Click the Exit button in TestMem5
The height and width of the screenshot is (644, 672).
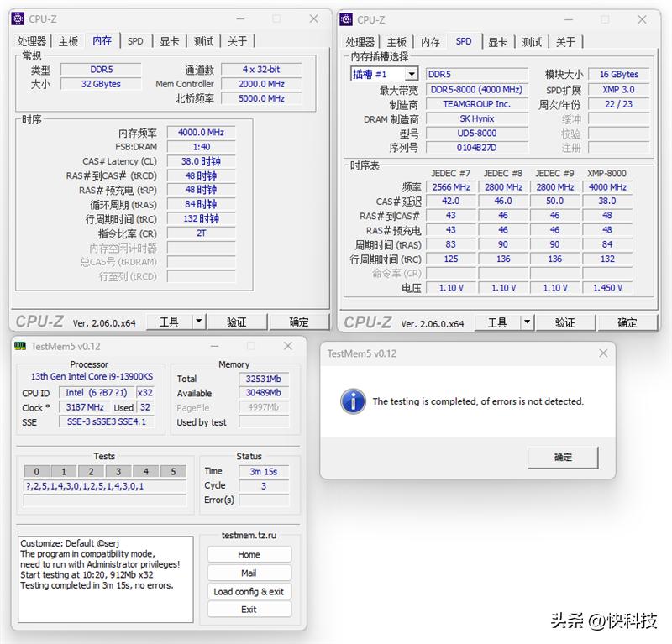coord(249,610)
